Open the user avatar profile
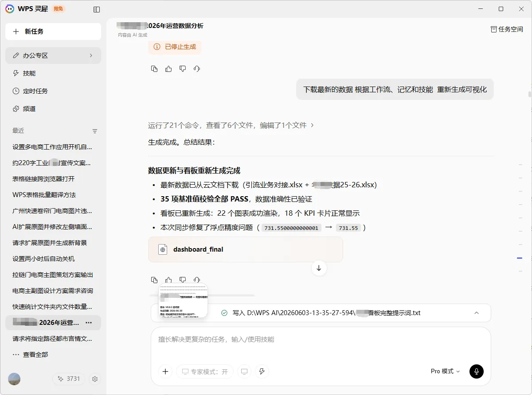The height and width of the screenshot is (395, 532). point(14,379)
